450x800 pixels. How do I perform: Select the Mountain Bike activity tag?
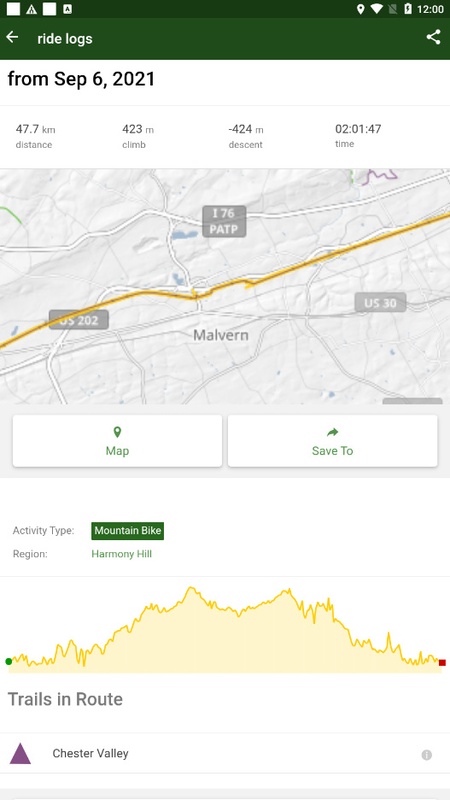pyautogui.click(x=128, y=531)
